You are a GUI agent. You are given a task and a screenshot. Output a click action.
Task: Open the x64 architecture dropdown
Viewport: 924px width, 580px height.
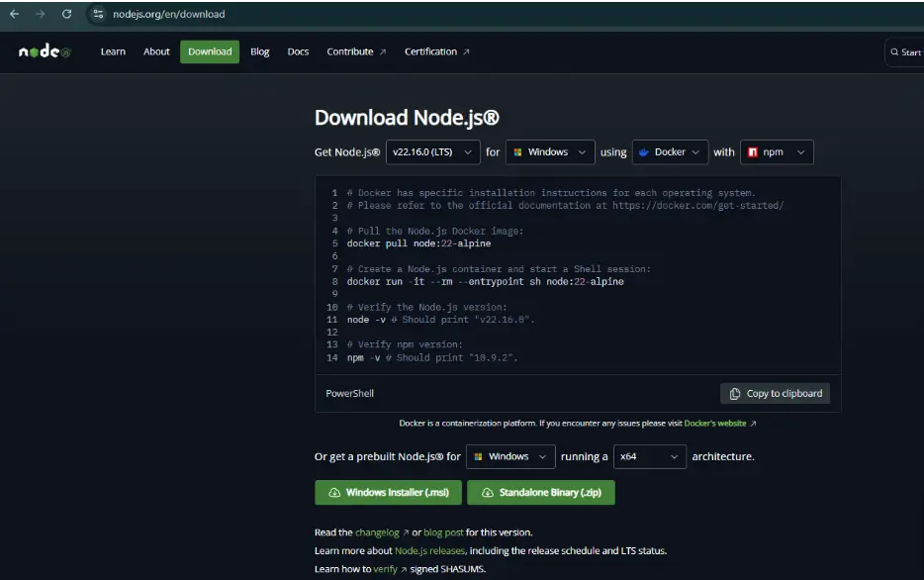click(649, 457)
